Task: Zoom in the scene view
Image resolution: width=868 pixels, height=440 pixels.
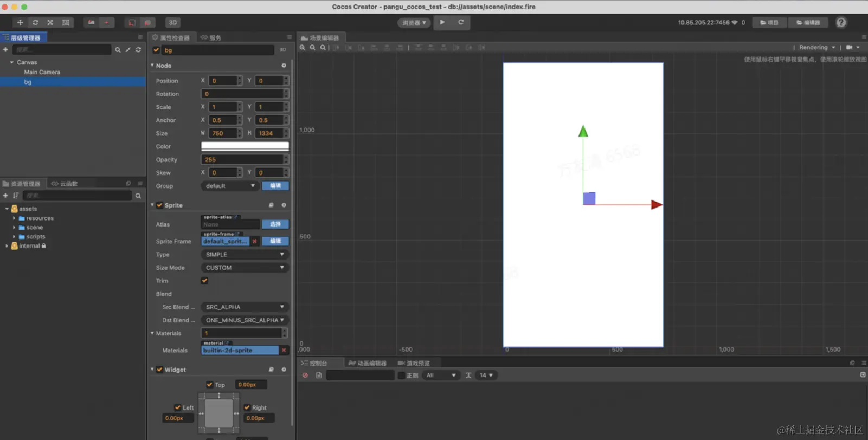Action: [303, 48]
